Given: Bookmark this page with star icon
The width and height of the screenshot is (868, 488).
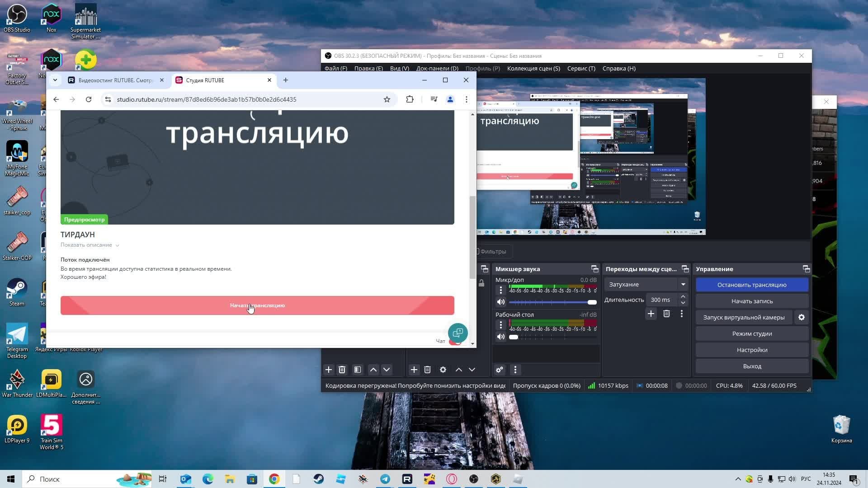Looking at the screenshot, I should (x=387, y=99).
